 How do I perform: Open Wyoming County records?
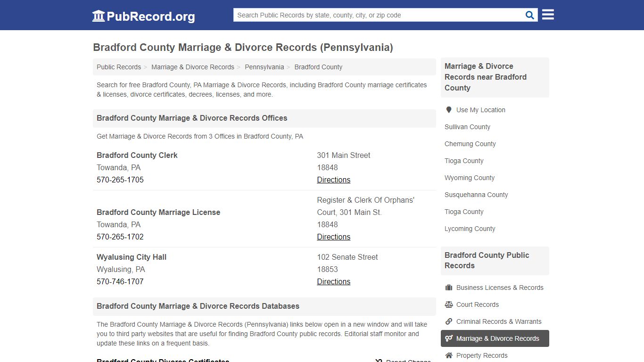470,178
